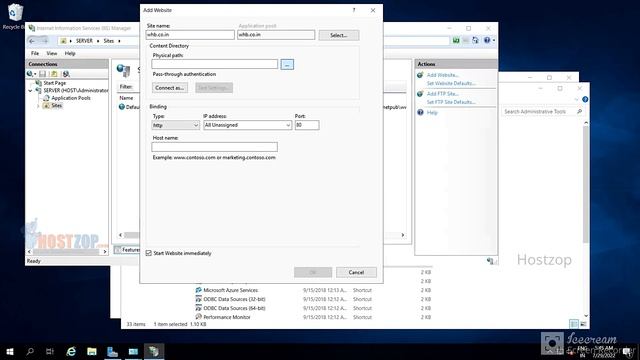Viewport: 640px width, 360px height.
Task: Click the Add Website dialog help question mark
Action: 354,10
